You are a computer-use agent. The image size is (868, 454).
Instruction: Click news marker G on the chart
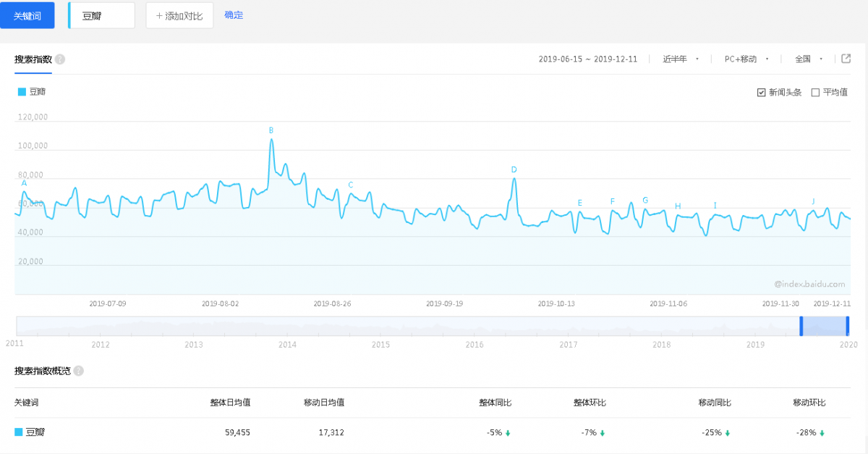645,201
